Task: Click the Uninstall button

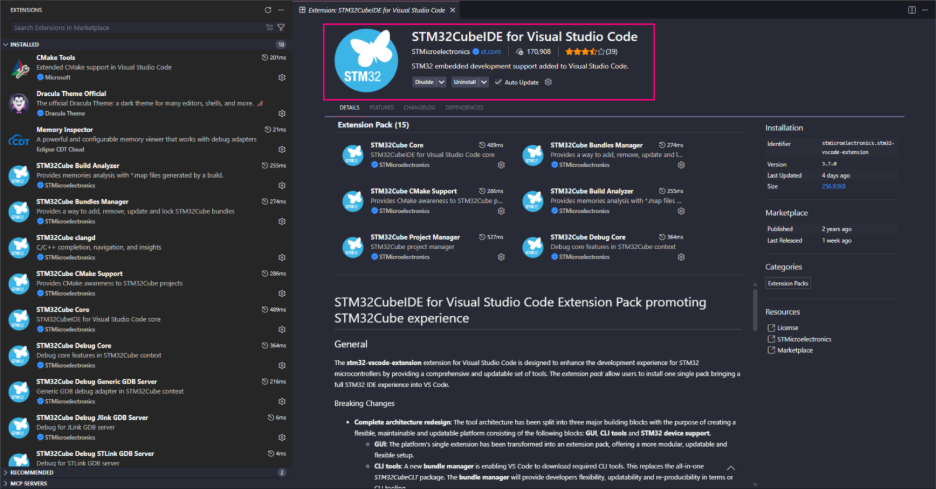Action: (x=464, y=82)
